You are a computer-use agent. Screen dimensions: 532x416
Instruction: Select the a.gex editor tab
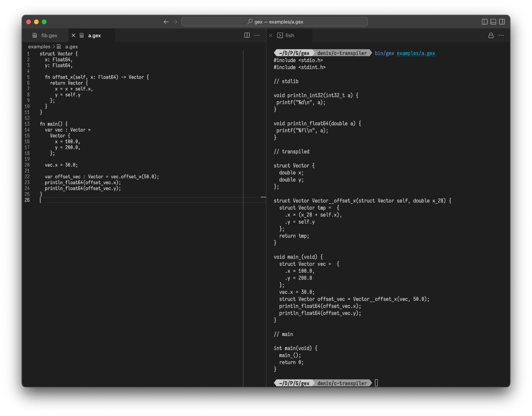click(x=94, y=35)
